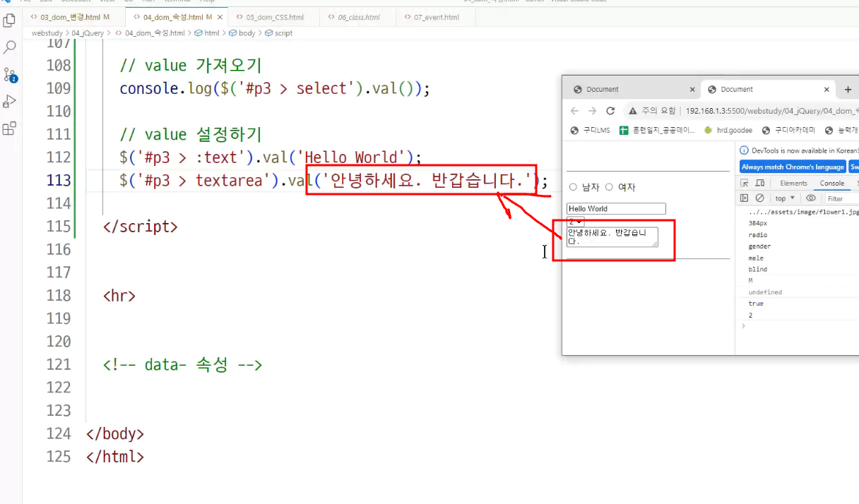Select webstudy in the breadcrumb path

pyautogui.click(x=47, y=33)
